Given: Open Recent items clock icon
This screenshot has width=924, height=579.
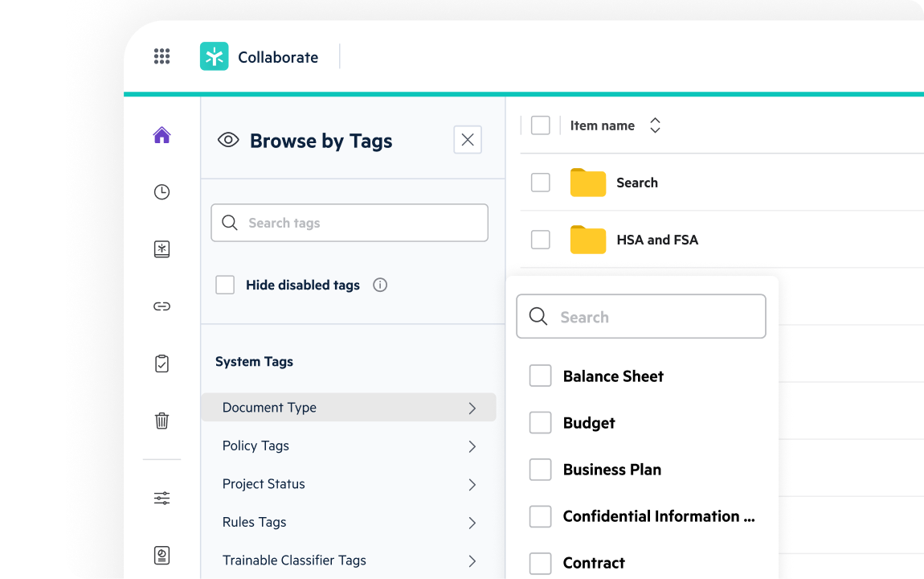Looking at the screenshot, I should 162,191.
